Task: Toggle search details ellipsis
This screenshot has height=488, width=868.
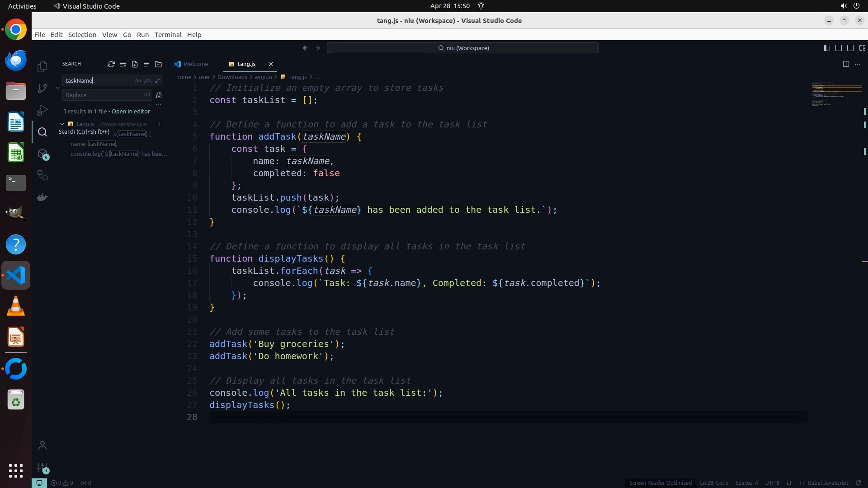Action: pos(159,104)
